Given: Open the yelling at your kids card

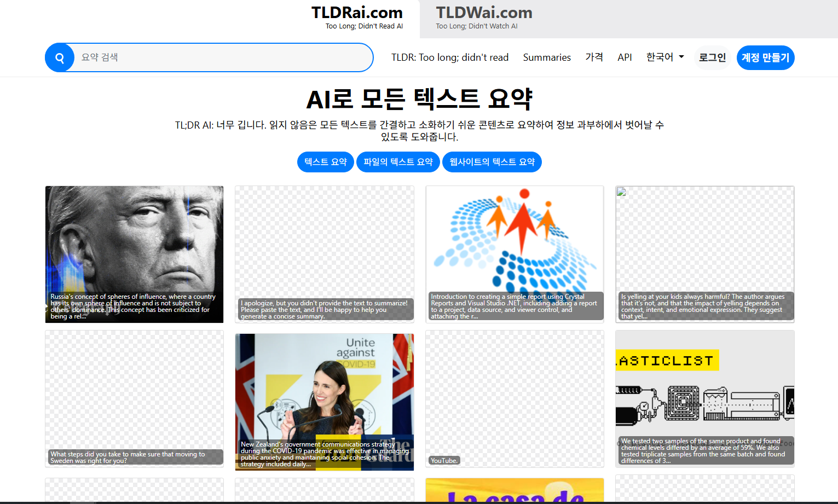Looking at the screenshot, I should pos(705,254).
